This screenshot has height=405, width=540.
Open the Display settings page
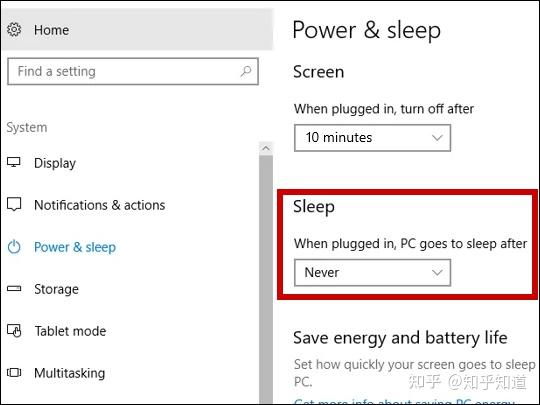[x=55, y=163]
